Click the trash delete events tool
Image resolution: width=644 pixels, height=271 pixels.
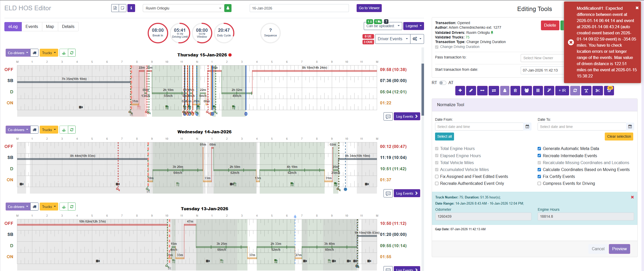[x=515, y=91]
